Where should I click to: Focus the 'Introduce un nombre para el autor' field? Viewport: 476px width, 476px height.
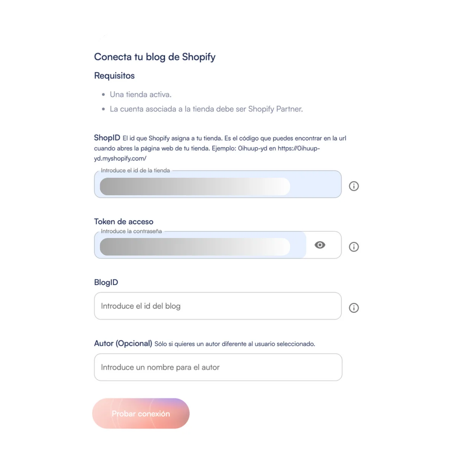218,367
